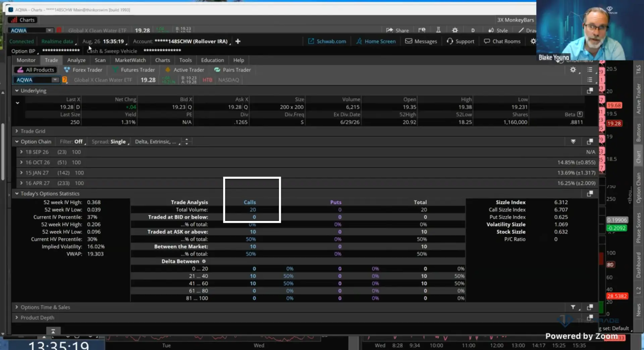Open setup gear next to Chat Rooms
The width and height of the screenshot is (644, 350).
533,41
